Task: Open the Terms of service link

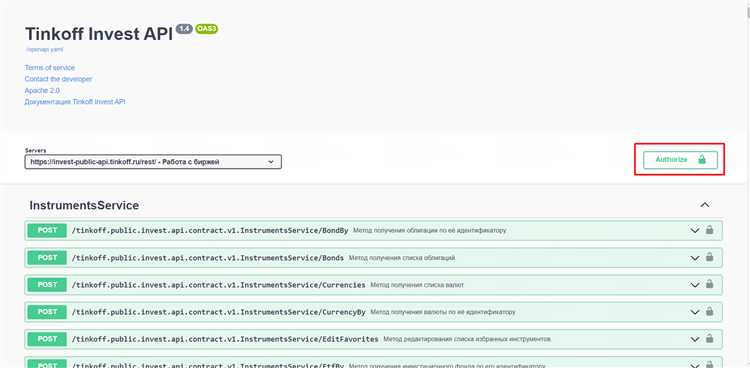Action: pos(50,67)
